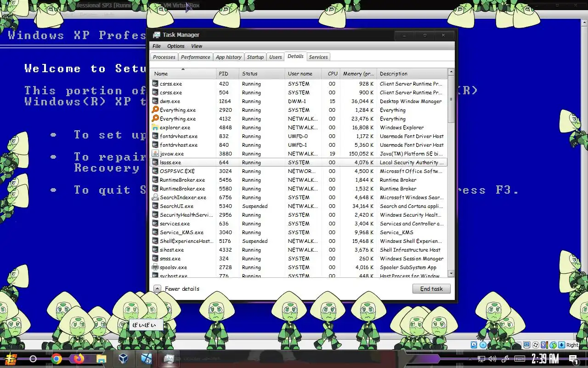Sort by the CPU column header
This screenshot has height=368, width=588.
(331, 74)
